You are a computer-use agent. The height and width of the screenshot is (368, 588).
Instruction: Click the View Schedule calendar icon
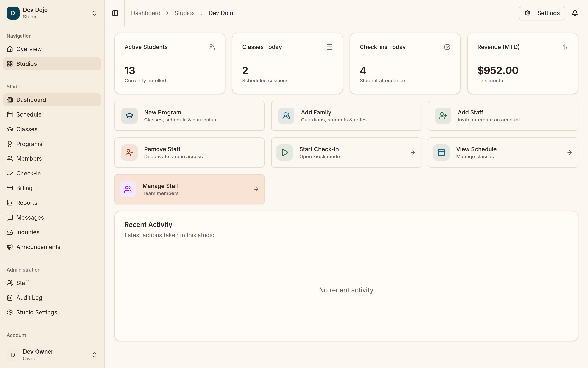pyautogui.click(x=441, y=153)
